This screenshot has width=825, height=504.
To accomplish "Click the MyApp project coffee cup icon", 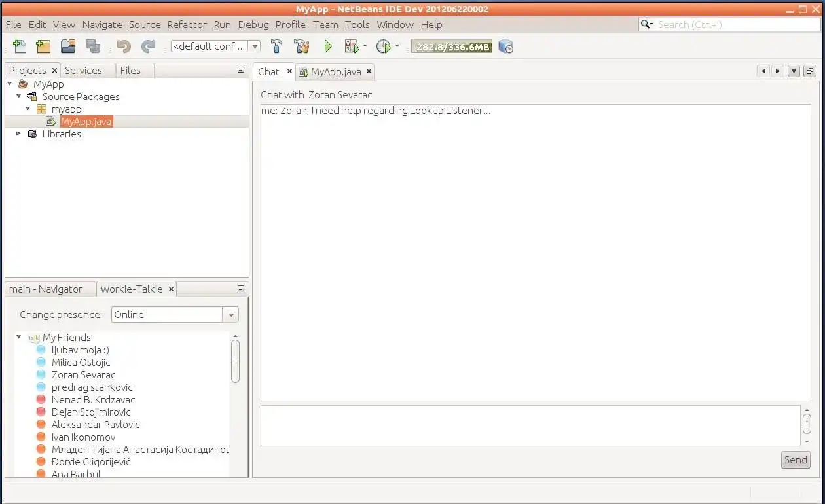I will pyautogui.click(x=24, y=84).
